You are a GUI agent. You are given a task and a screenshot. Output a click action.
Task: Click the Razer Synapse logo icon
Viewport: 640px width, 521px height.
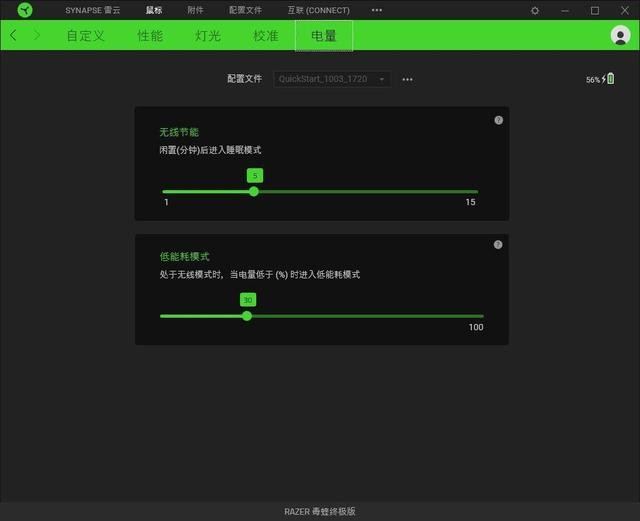(25, 10)
